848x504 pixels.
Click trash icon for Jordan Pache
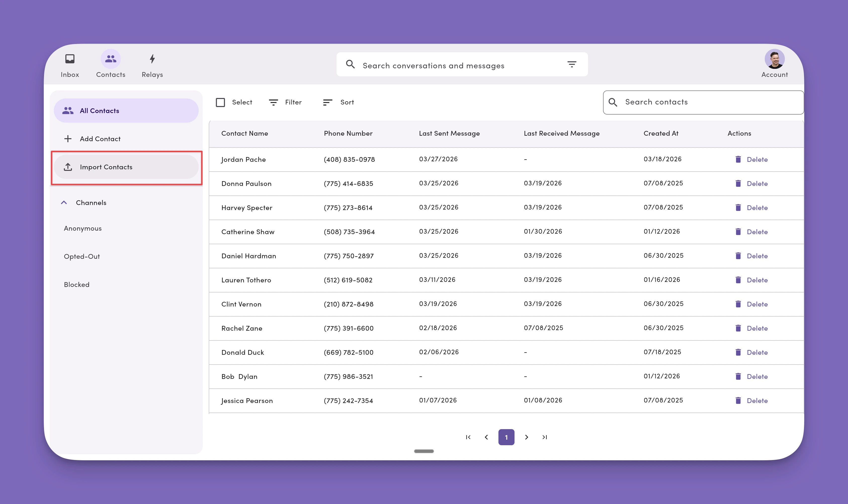pos(738,159)
